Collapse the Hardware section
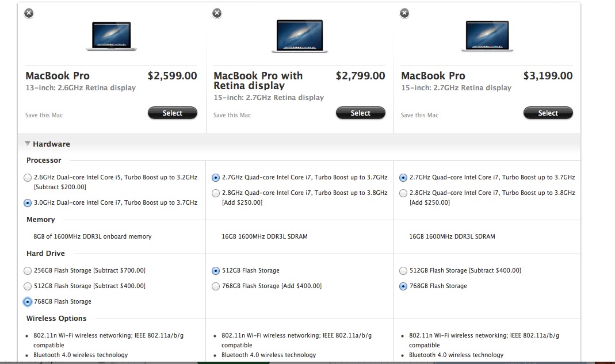This screenshot has height=364, width=615. click(28, 144)
